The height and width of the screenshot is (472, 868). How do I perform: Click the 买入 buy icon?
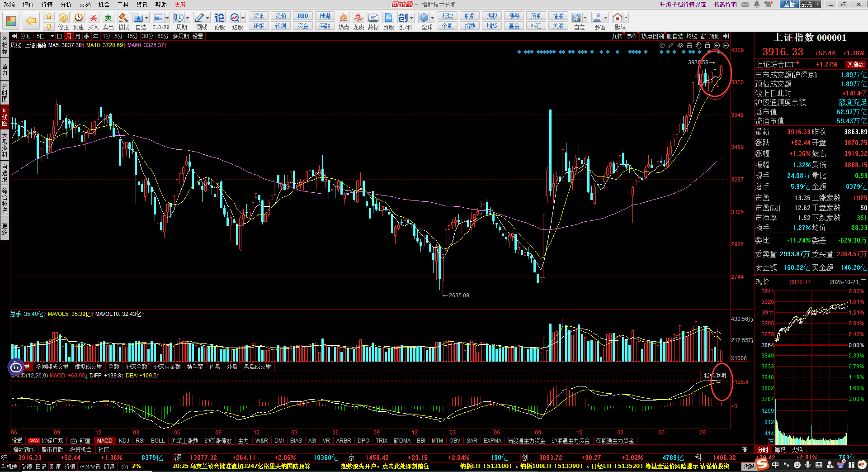pyautogui.click(x=94, y=18)
